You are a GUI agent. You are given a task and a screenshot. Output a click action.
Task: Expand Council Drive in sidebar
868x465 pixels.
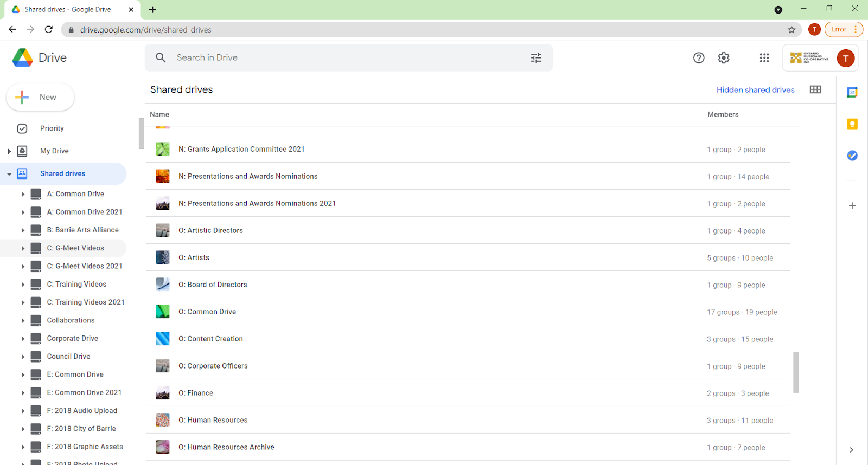[23, 357]
